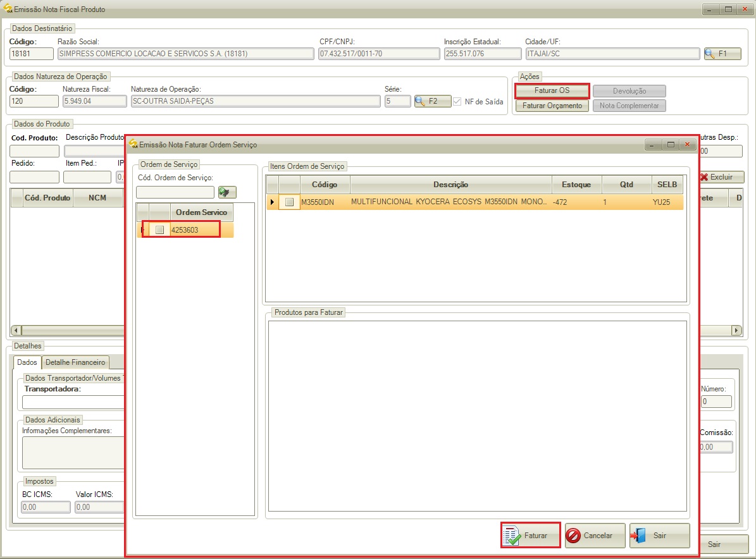
Task: Click the Série field
Action: click(x=398, y=101)
